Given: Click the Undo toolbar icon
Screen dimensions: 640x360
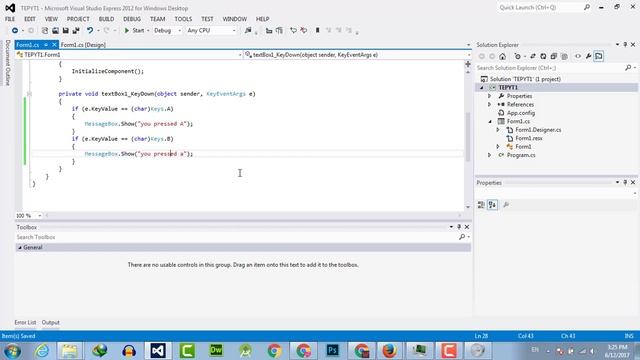Looking at the screenshot, I should 90,31.
